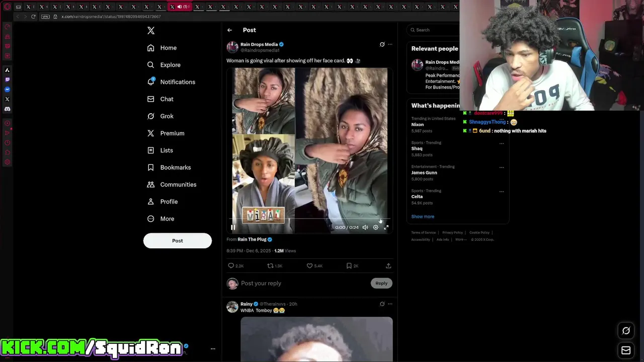Click the white Post button
644x362 pixels.
[178, 240]
